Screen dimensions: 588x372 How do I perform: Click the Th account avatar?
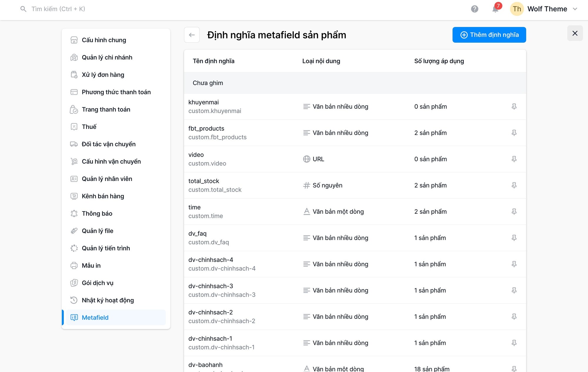pyautogui.click(x=517, y=9)
